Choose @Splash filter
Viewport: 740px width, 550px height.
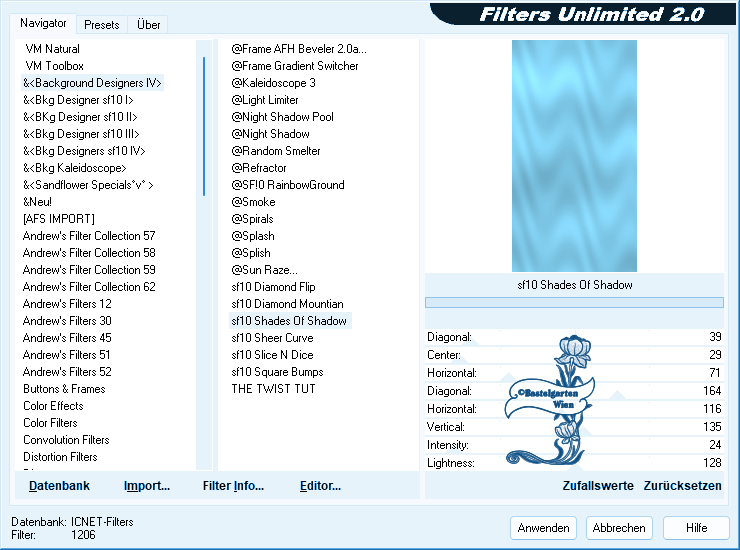click(x=253, y=236)
